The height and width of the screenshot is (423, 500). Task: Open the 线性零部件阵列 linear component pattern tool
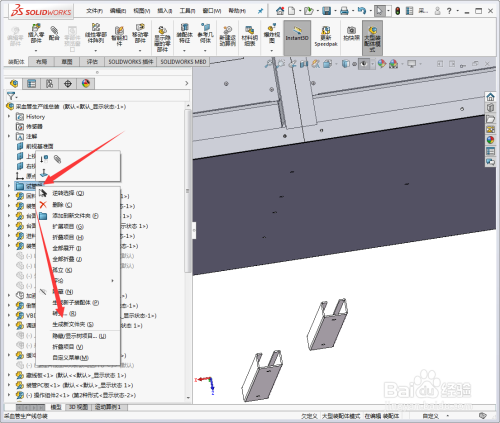[96, 33]
